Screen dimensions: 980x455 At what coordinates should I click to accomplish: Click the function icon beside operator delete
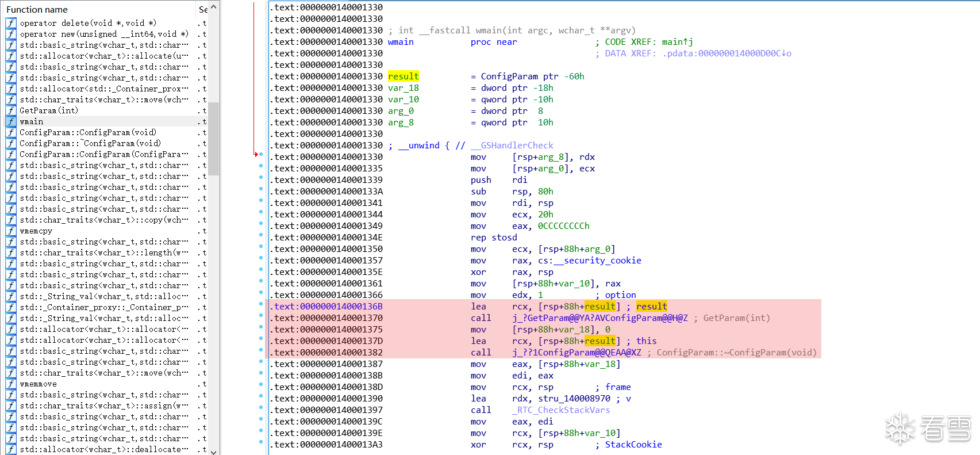coord(11,23)
